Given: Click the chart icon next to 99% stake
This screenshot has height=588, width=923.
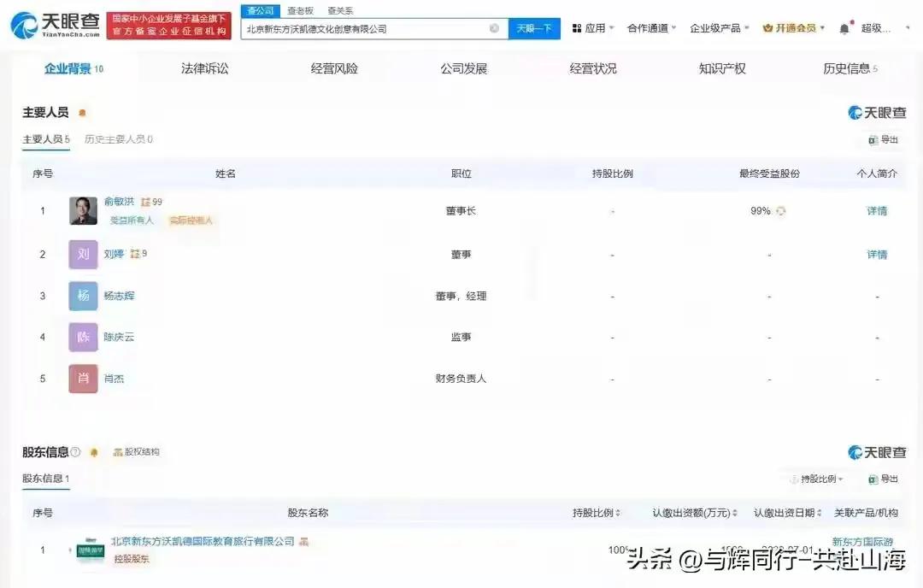Looking at the screenshot, I should (x=780, y=211).
